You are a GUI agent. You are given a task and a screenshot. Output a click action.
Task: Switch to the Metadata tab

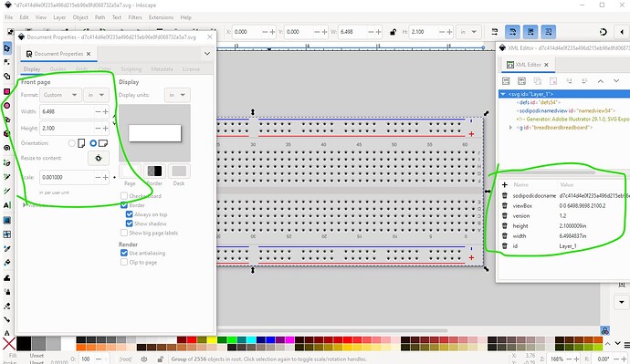[x=162, y=69]
